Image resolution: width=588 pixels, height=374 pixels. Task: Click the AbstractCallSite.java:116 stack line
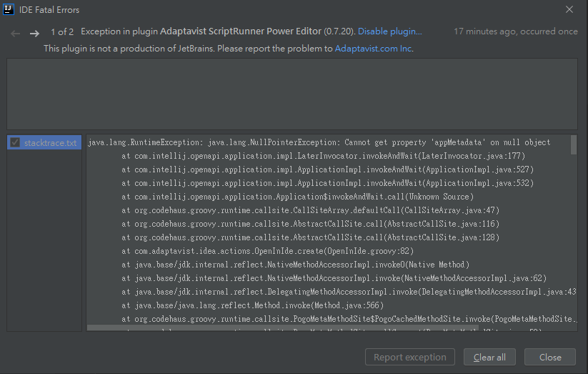311,224
